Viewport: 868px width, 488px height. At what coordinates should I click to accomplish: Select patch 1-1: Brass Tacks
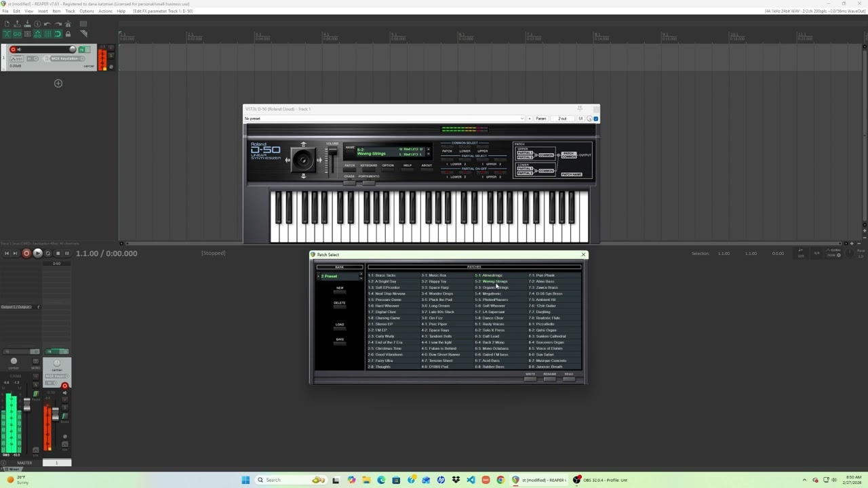(393, 275)
